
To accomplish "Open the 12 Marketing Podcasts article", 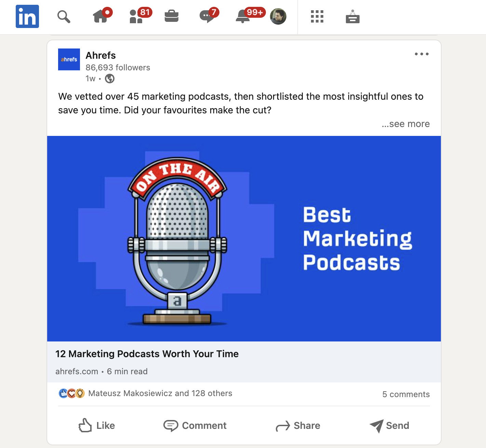I will coord(147,354).
